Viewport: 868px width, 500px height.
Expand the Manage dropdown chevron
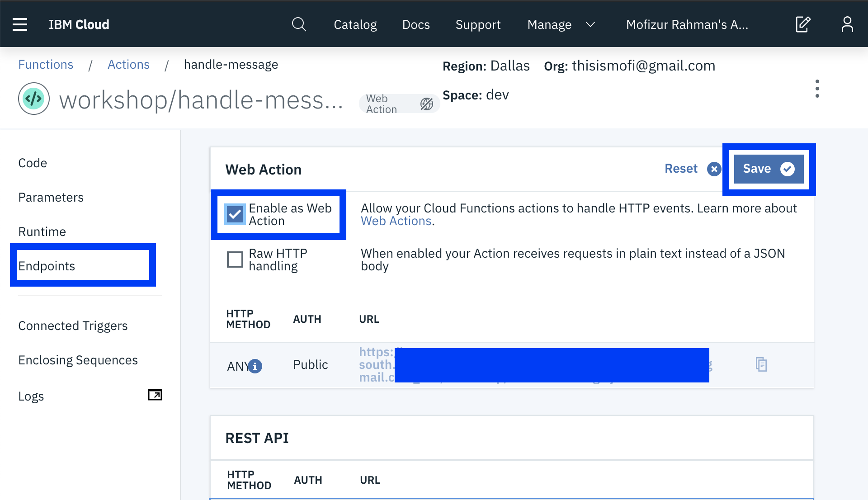coord(590,24)
